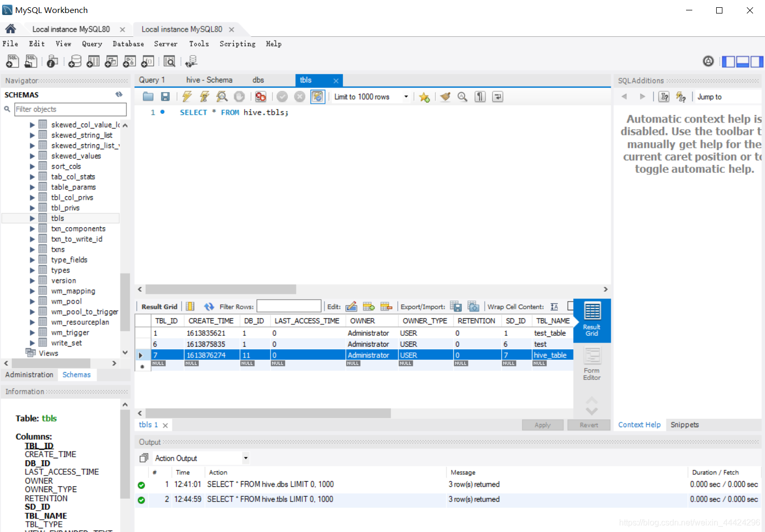Open a script file in the query editor
This screenshot has width=765, height=532.
148,97
